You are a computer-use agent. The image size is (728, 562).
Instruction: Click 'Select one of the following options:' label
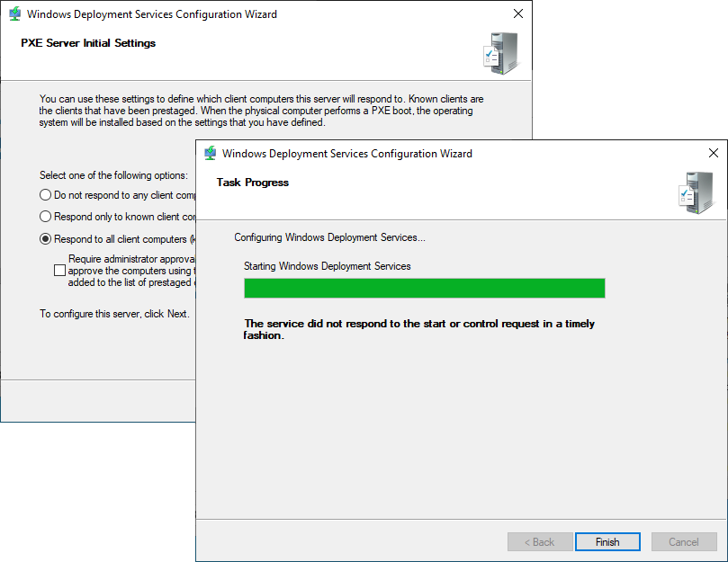click(x=113, y=175)
